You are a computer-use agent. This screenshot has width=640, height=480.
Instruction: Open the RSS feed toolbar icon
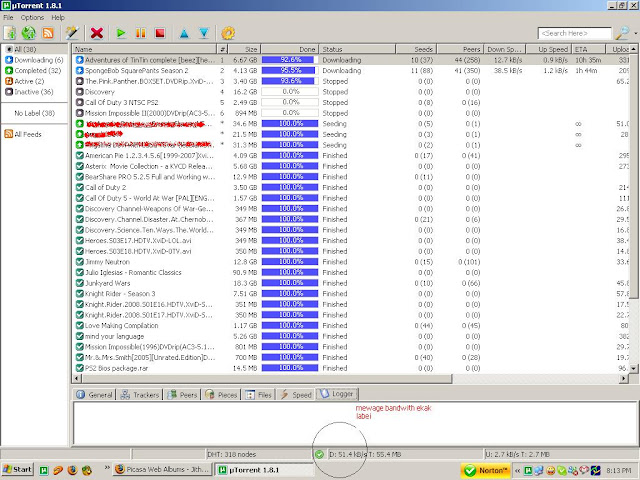[48, 33]
